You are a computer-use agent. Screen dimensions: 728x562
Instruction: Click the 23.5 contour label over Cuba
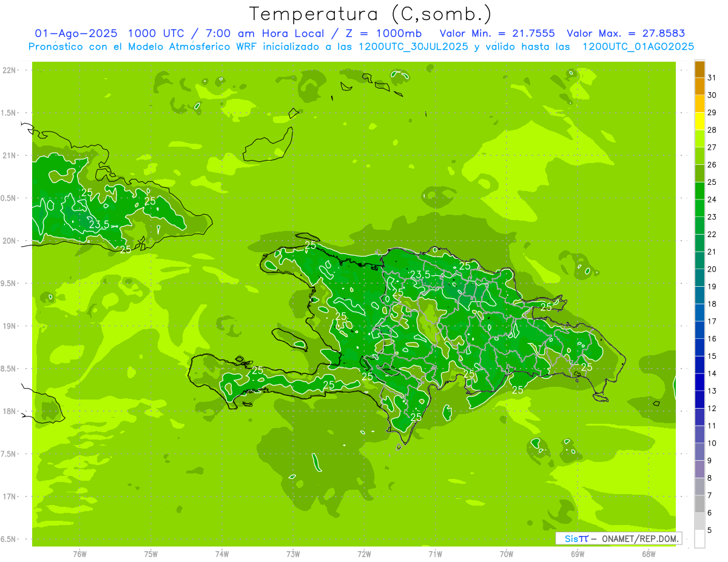coord(99,225)
